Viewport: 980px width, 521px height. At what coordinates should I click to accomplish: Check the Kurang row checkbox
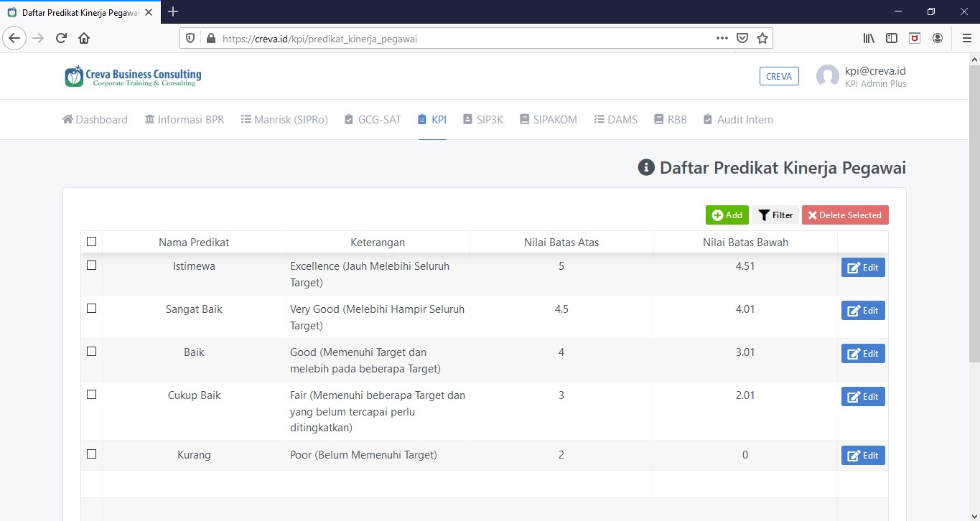coord(91,454)
